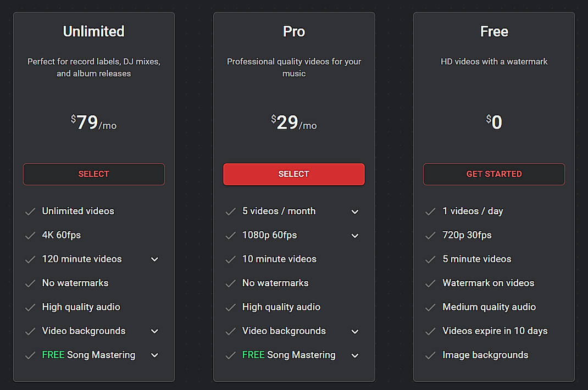This screenshot has height=390, width=588.
Task: Expand Video backgrounds in Unlimited plan
Action: coord(154,331)
